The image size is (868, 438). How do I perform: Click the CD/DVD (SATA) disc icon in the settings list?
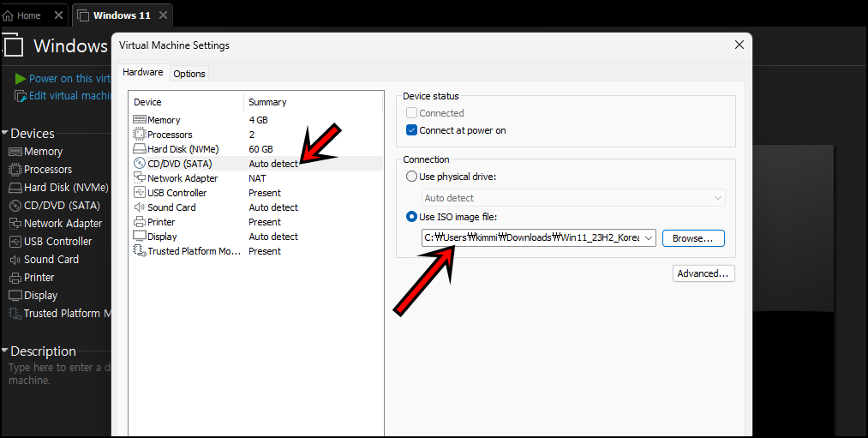click(x=140, y=164)
